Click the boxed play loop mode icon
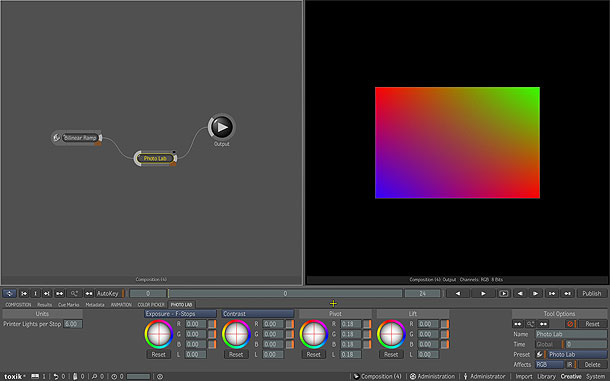610x381 pixels. [x=503, y=293]
